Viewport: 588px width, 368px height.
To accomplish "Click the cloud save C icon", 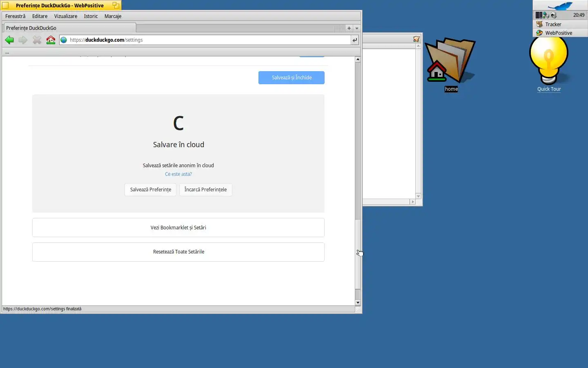I will (x=178, y=123).
